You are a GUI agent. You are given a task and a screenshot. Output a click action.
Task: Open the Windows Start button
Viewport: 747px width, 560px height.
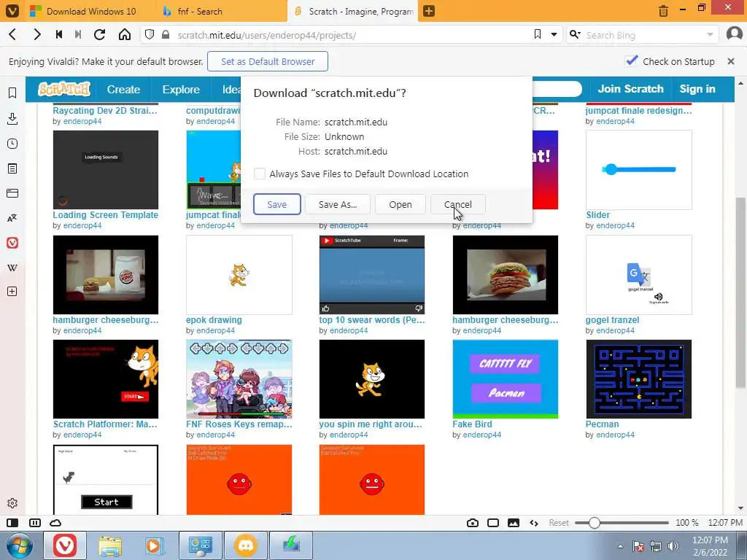coord(19,545)
